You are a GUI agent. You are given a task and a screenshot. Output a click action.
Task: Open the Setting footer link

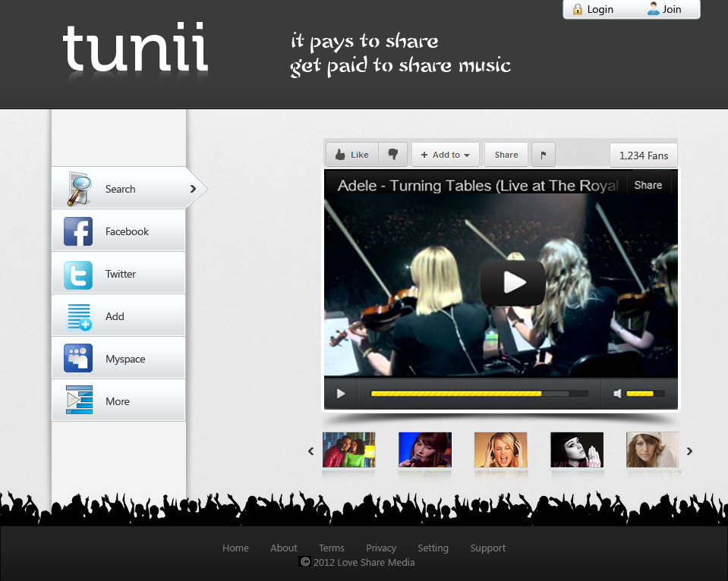tap(433, 548)
